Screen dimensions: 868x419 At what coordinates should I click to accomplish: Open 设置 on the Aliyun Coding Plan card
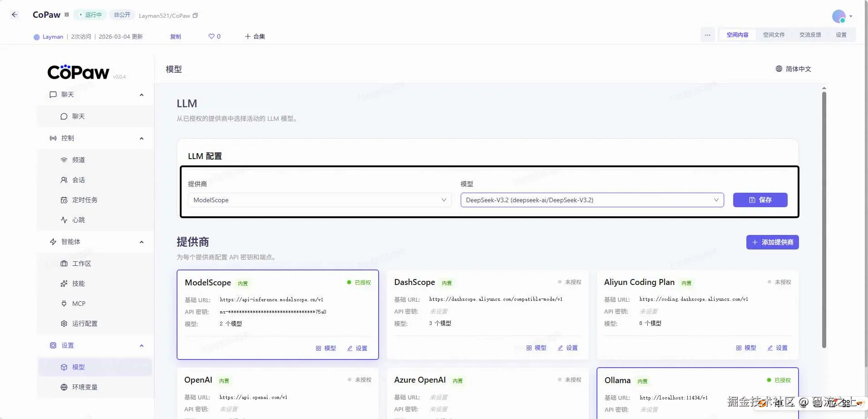pyautogui.click(x=777, y=348)
